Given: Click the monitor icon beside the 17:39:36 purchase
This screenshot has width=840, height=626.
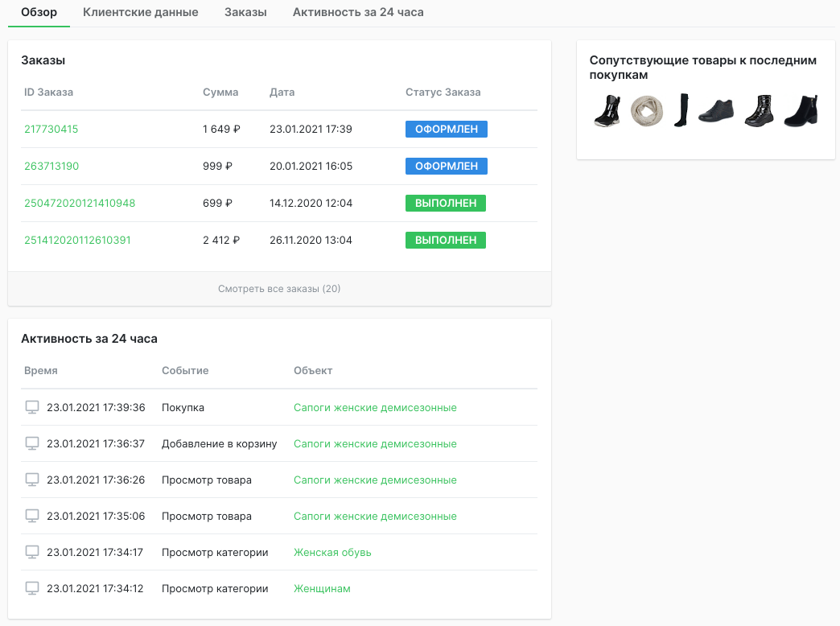Looking at the screenshot, I should tap(32, 408).
